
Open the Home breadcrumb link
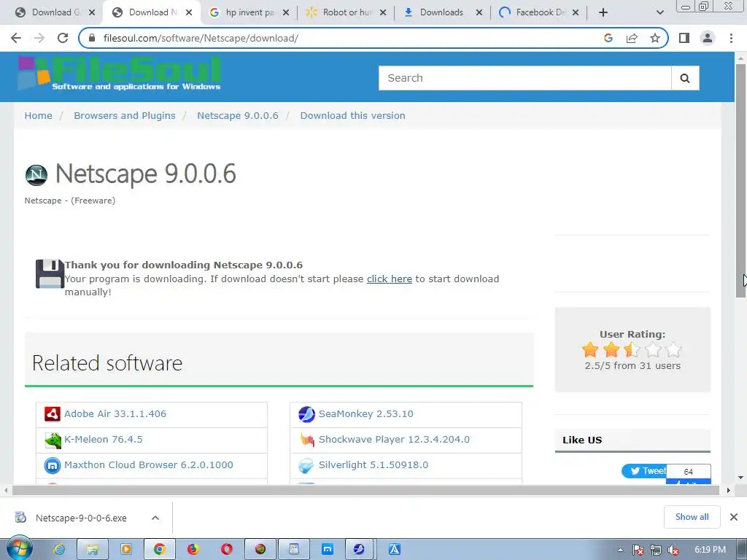click(x=38, y=116)
